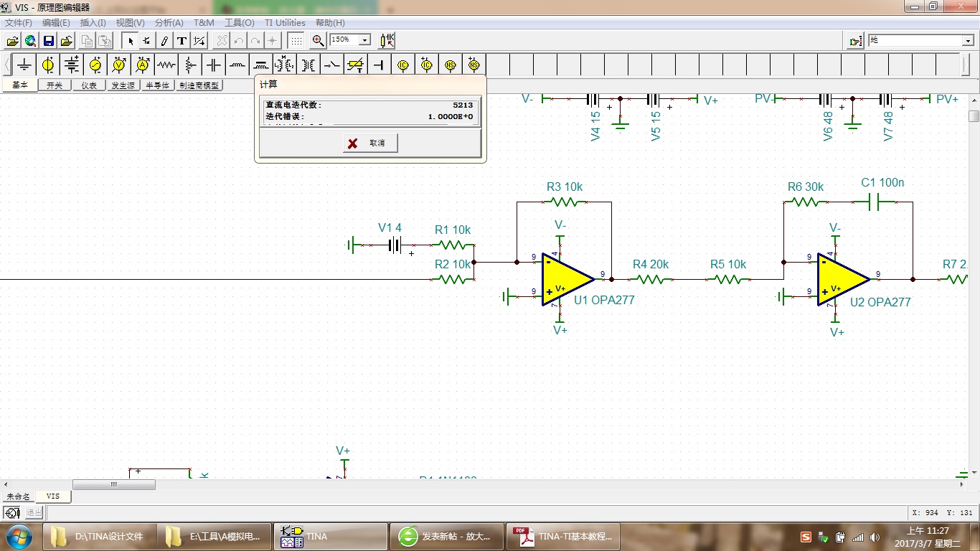980x551 pixels.
Task: Insert a voltage source component
Action: [x=48, y=65]
